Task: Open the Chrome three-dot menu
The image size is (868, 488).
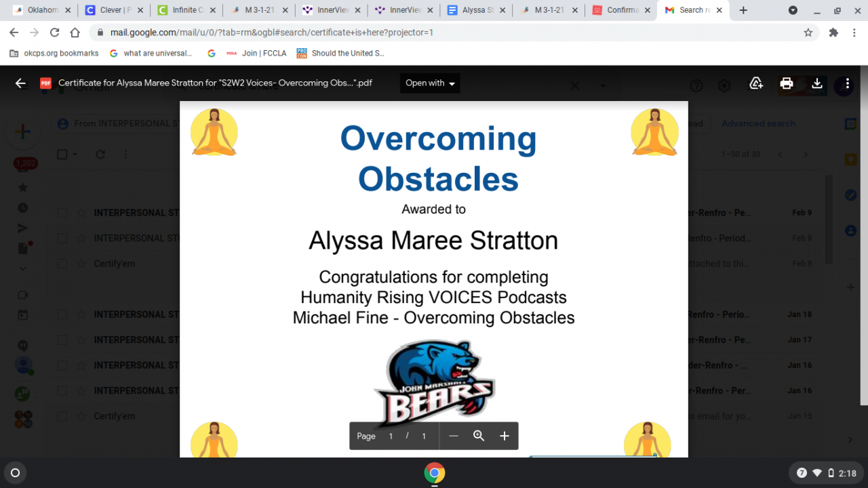Action: [854, 33]
